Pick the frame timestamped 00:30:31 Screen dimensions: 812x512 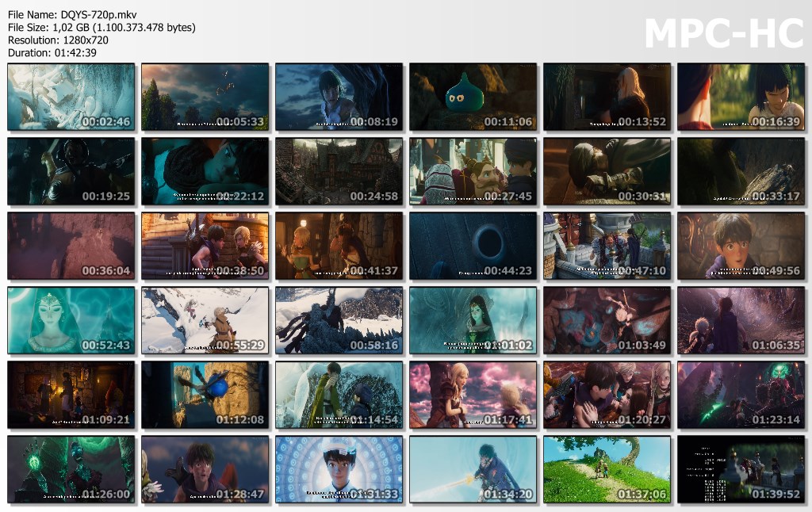tap(607, 171)
